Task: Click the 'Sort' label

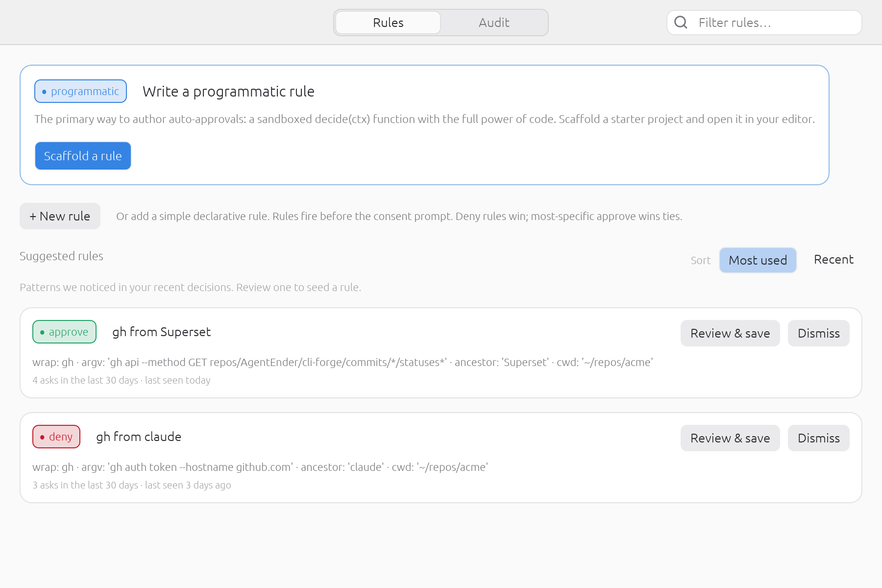Action: click(701, 260)
